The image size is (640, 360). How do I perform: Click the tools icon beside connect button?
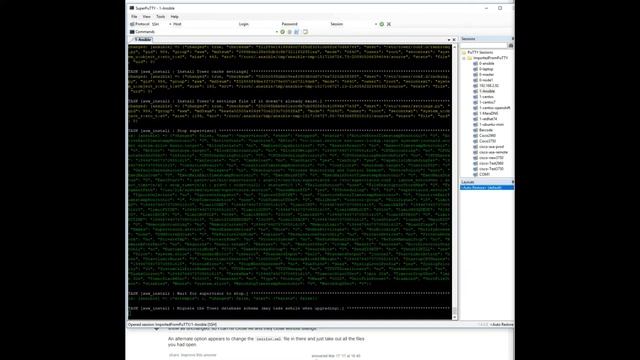pyautogui.click(x=389, y=24)
